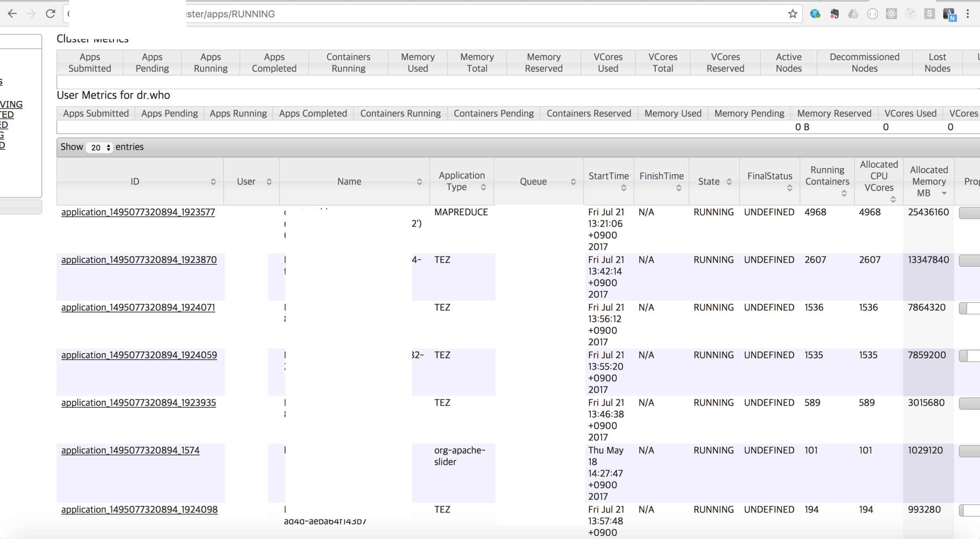The image size is (980, 539).
Task: Click application_1495077320894_1924071 link
Action: pyautogui.click(x=138, y=307)
